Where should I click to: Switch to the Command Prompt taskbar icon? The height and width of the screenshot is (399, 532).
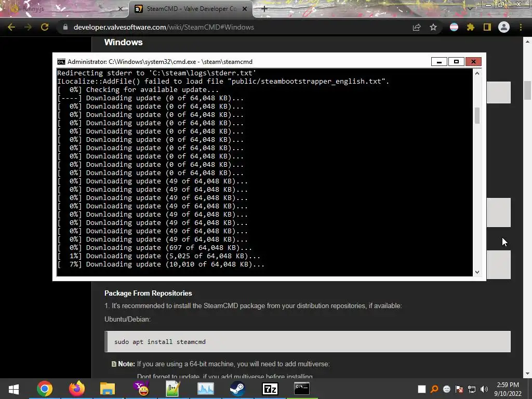click(x=302, y=389)
